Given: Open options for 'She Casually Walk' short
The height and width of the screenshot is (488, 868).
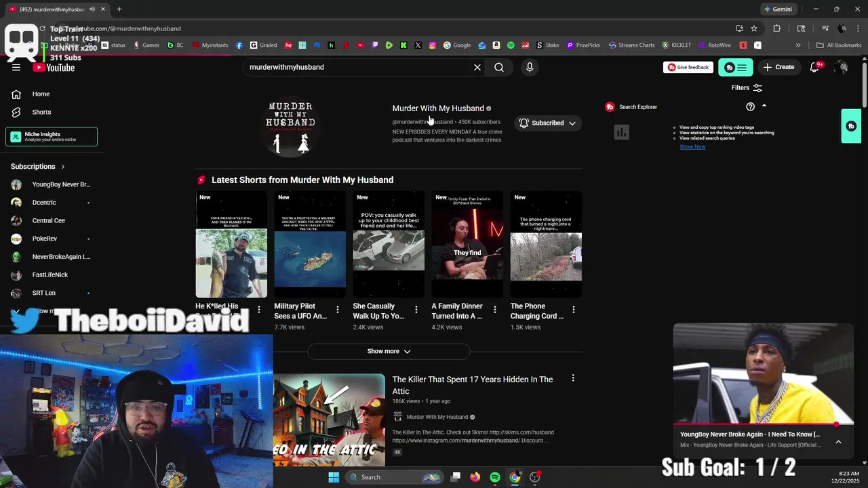Looking at the screenshot, I should click(416, 310).
